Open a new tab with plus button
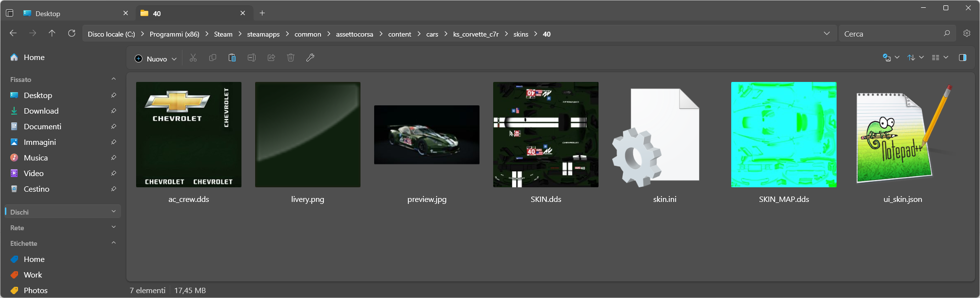 point(262,13)
